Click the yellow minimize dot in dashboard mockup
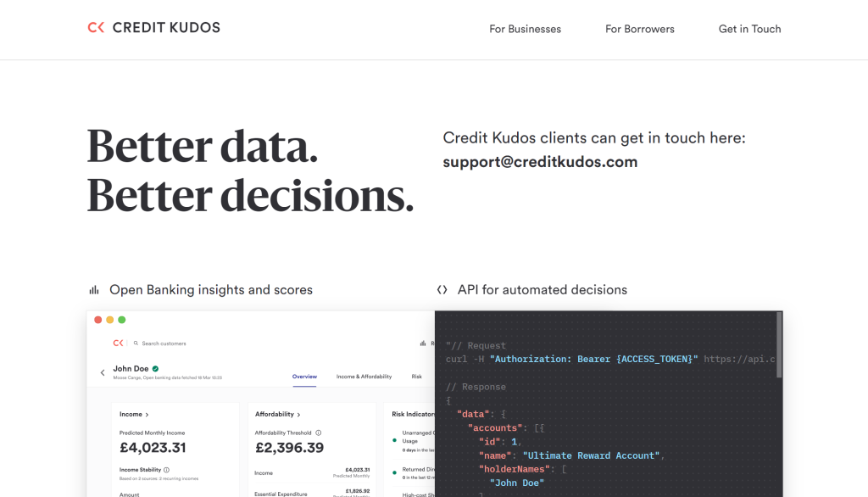The height and width of the screenshot is (497, 868). tap(110, 320)
